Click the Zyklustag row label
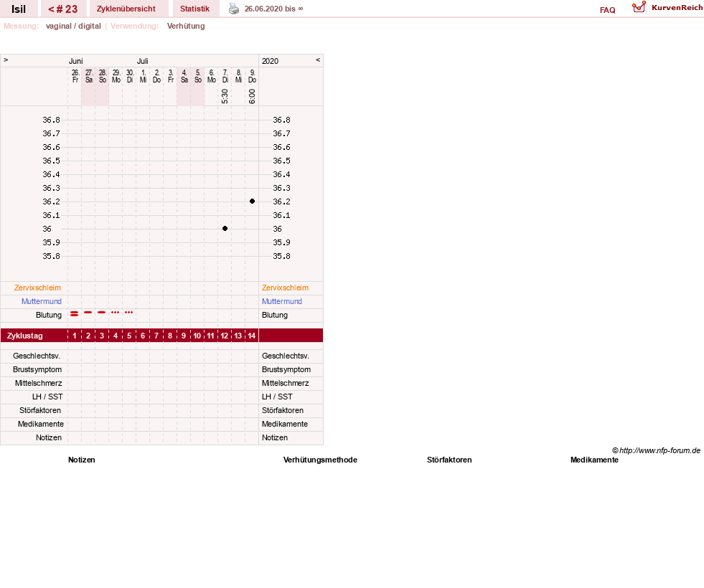The image size is (704, 588). 25,336
